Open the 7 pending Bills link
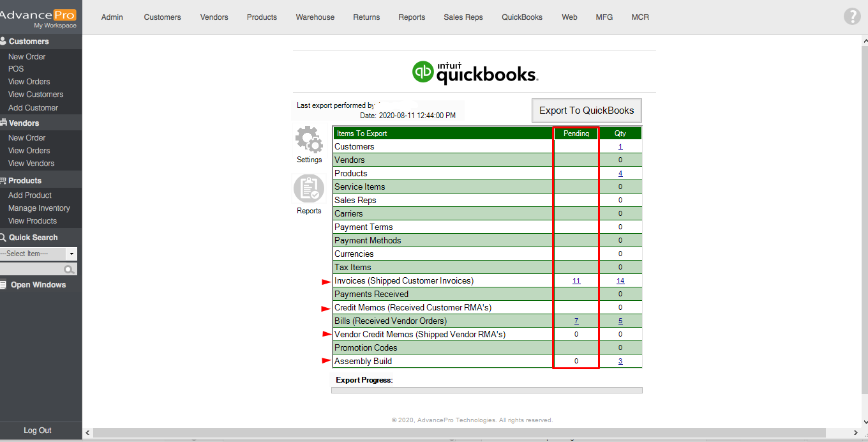Image resolution: width=868 pixels, height=442 pixels. [576, 321]
